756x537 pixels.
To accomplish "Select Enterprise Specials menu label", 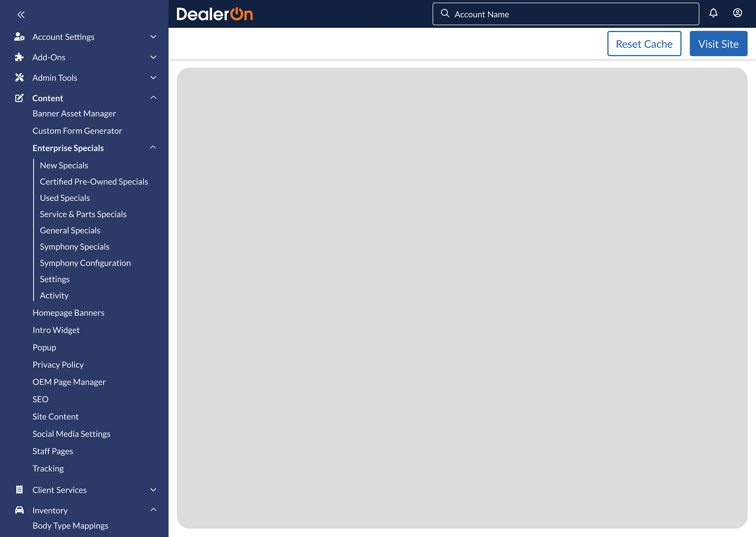I will click(x=68, y=148).
